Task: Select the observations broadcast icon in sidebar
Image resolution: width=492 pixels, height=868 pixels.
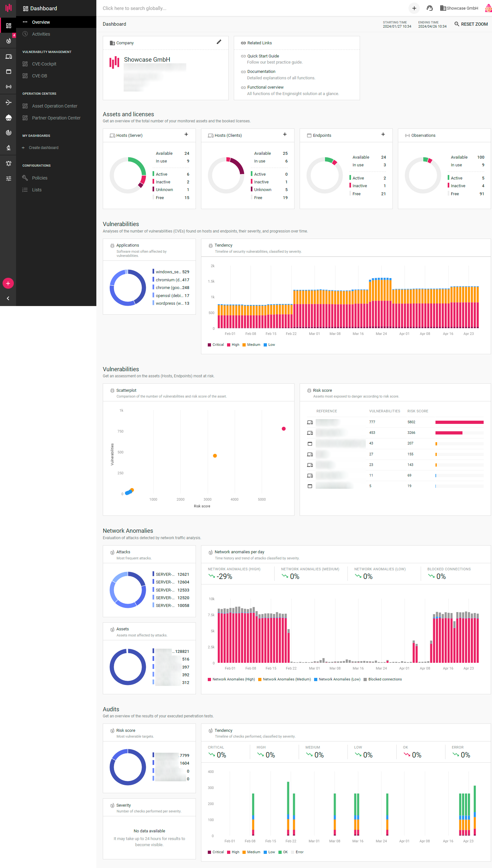Action: pos(8,87)
